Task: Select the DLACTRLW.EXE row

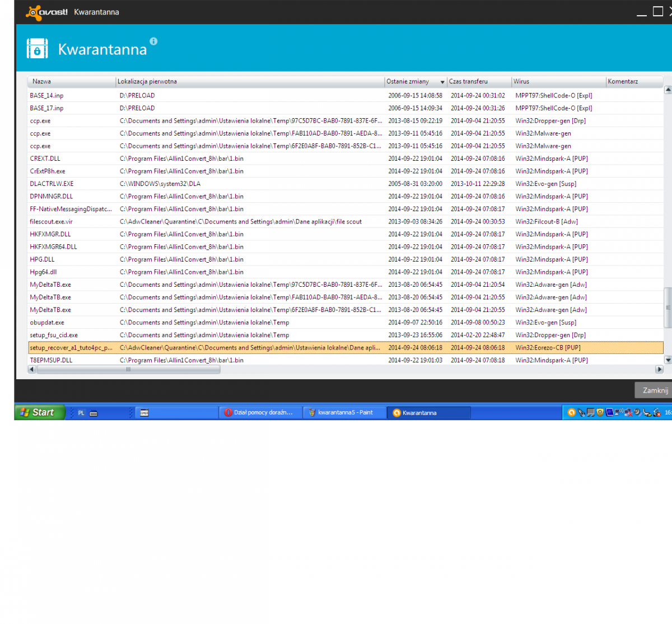Action: click(346, 184)
